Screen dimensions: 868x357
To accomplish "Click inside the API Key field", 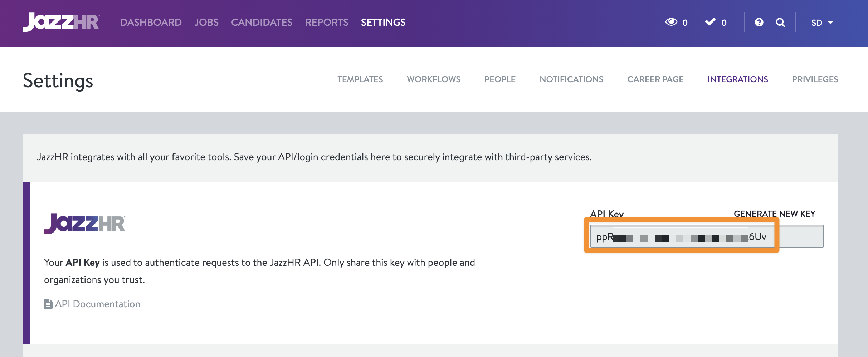I will click(x=706, y=236).
